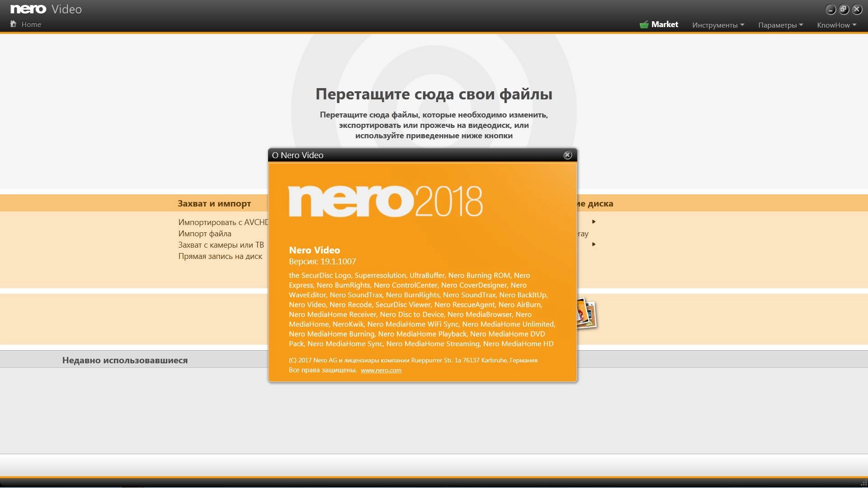Open the Параметры dropdown menu
Viewport: 868px width, 488px height.
(780, 25)
